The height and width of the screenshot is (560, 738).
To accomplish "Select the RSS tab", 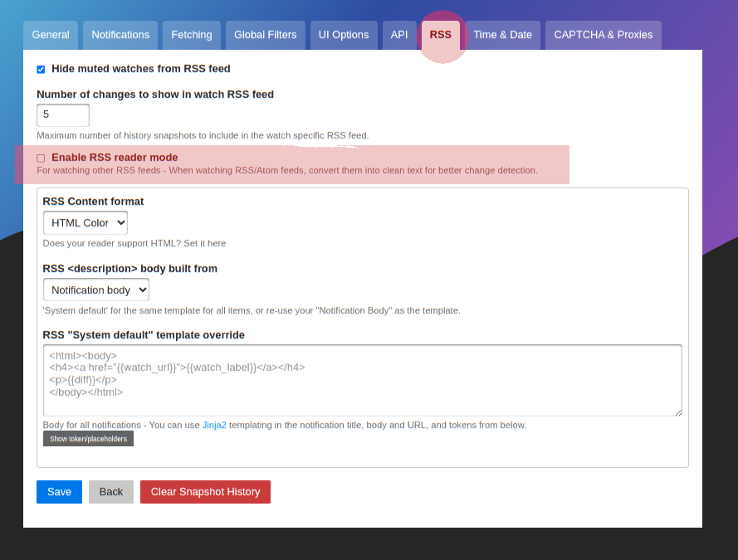I will click(x=441, y=34).
